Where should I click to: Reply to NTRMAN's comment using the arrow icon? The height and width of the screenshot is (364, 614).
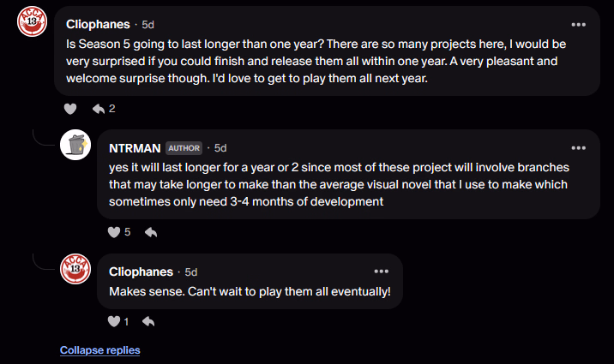coord(151,232)
